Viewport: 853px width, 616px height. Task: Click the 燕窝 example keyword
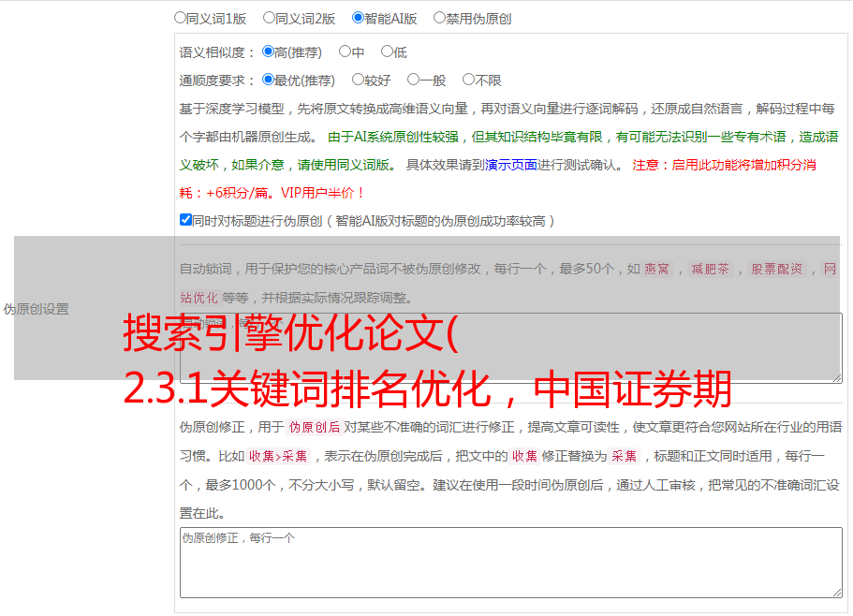[x=657, y=269]
